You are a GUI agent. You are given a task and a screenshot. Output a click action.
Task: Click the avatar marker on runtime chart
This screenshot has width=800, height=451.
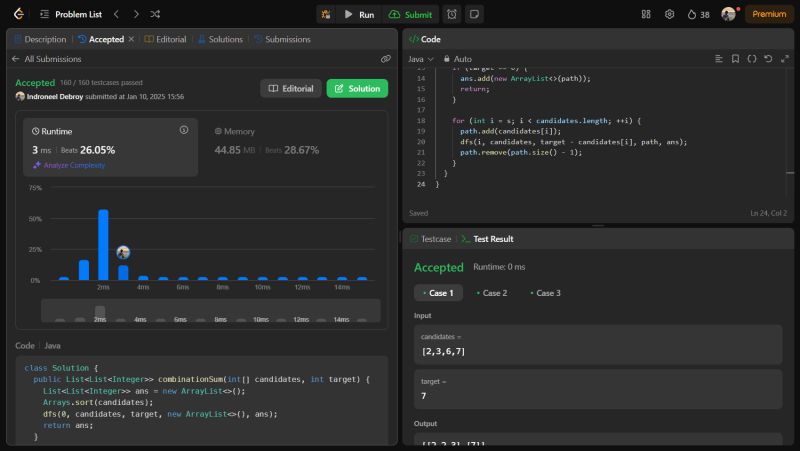(x=123, y=253)
